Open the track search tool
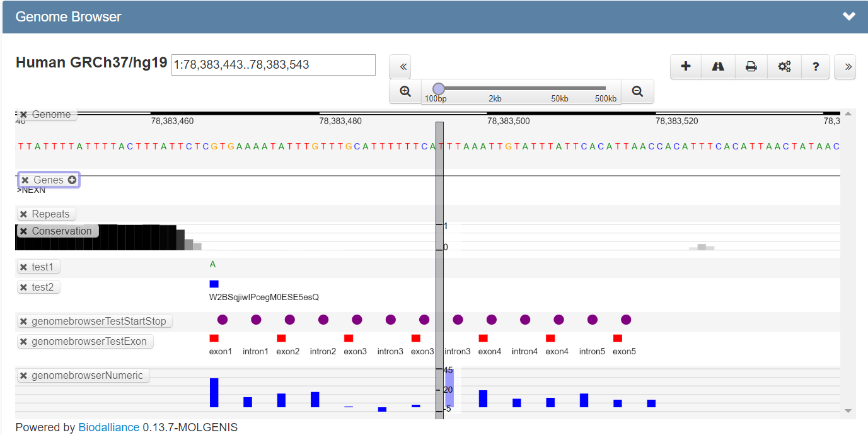This screenshot has width=868, height=435. coord(718,66)
